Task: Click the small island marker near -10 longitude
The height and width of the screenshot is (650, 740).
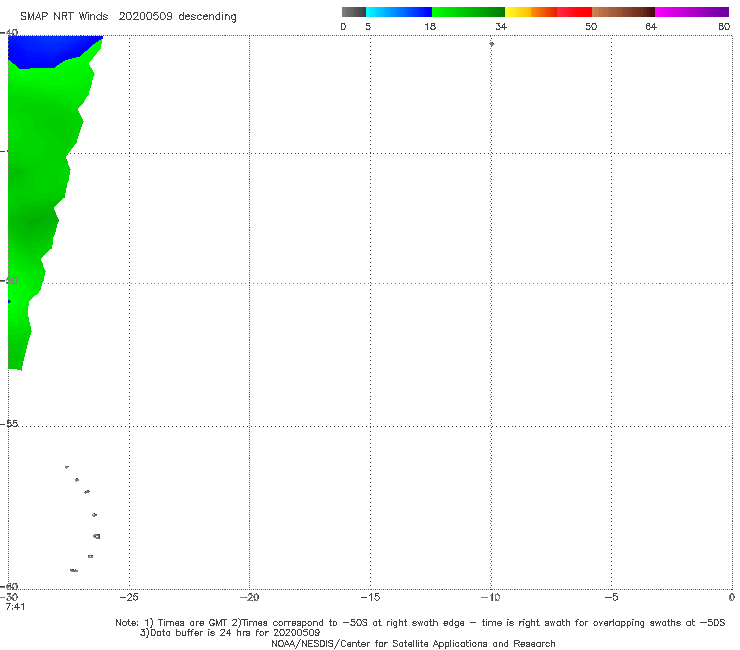Action: [491, 44]
